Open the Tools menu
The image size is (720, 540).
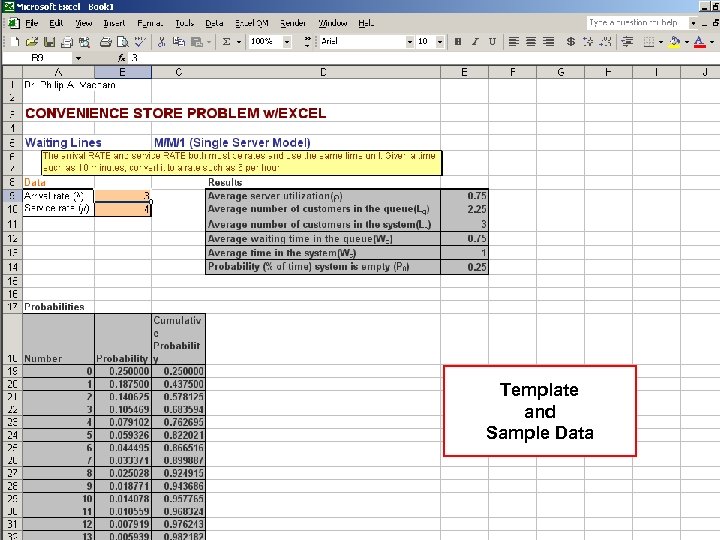(x=185, y=23)
